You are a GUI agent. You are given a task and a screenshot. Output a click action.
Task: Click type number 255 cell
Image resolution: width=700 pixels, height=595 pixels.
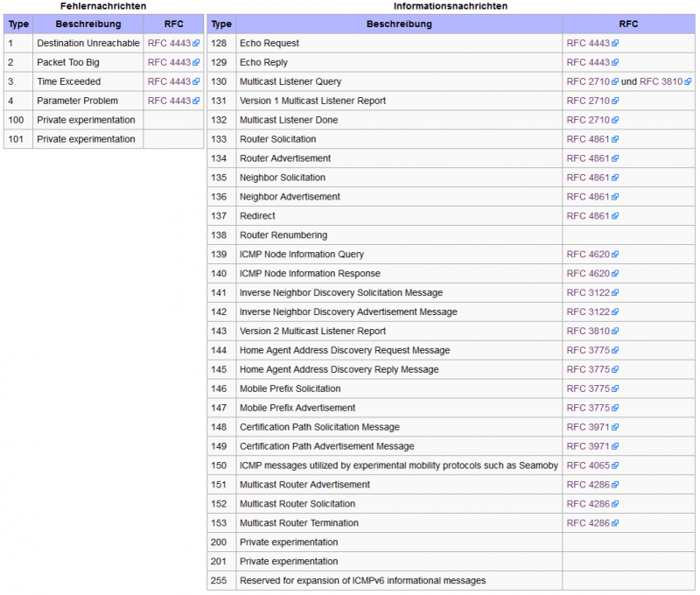[x=221, y=581]
